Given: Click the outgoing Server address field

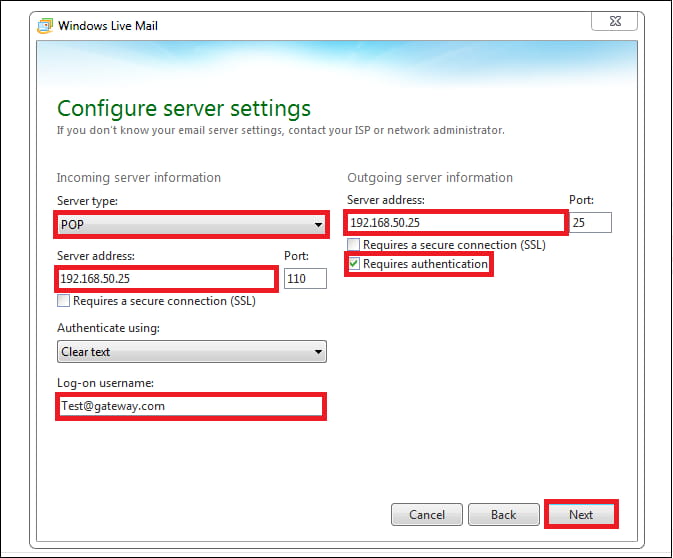Looking at the screenshot, I should point(456,222).
